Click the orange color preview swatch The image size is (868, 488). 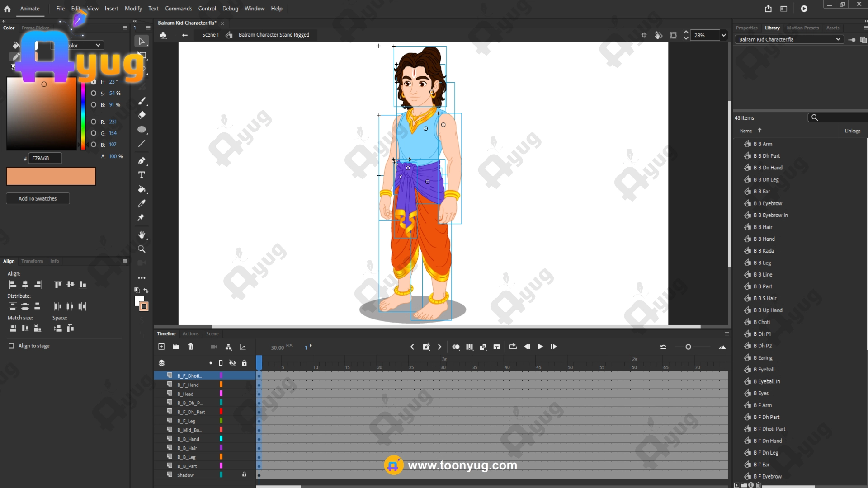(51, 176)
